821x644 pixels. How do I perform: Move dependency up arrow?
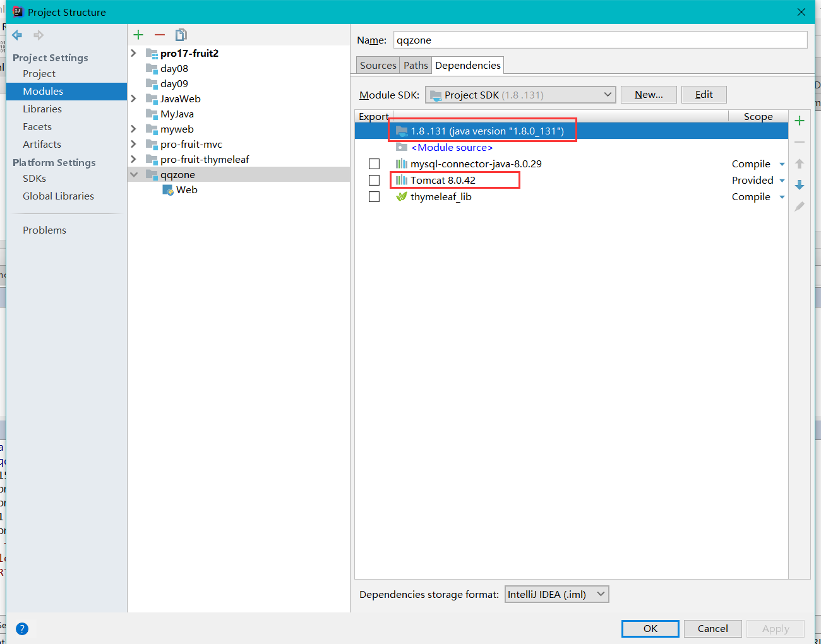coord(800,164)
